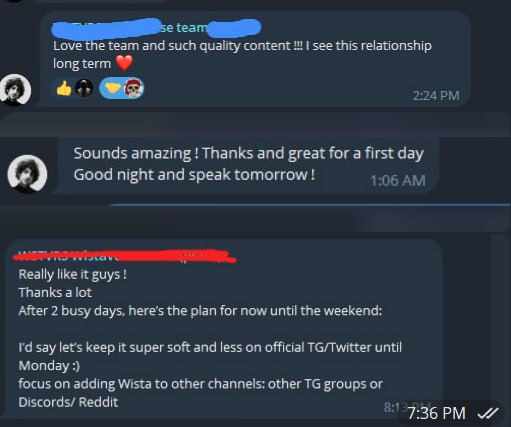
Task: Click the 2:24 PM timestamp
Action: (436, 96)
